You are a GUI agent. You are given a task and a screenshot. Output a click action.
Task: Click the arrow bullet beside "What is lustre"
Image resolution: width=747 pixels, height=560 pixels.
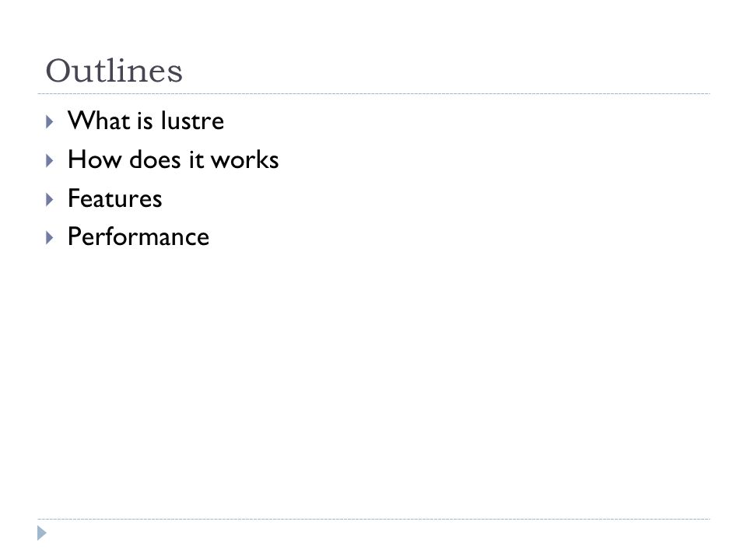[x=50, y=122]
